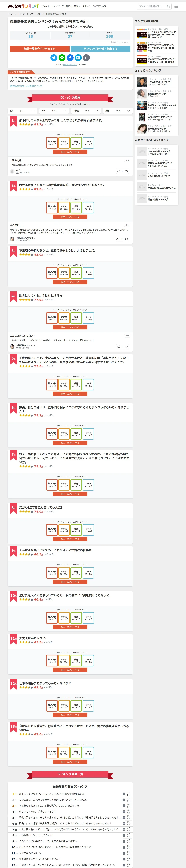Open the 血液型 filter dropdown

[86, 111]
